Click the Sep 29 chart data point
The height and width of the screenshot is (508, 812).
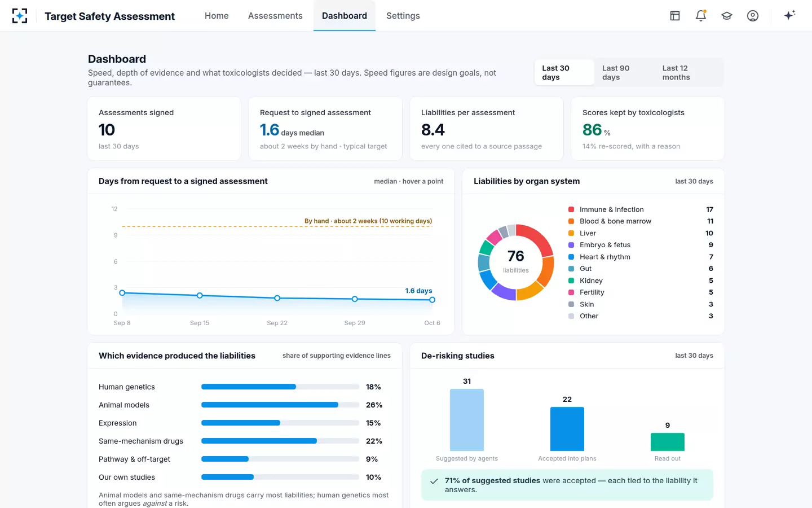[355, 299]
